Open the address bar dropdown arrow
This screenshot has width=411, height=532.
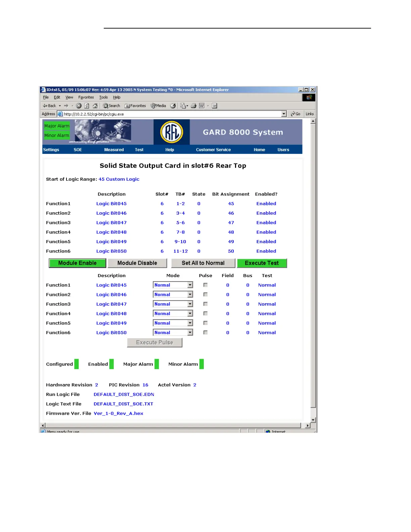coord(284,114)
